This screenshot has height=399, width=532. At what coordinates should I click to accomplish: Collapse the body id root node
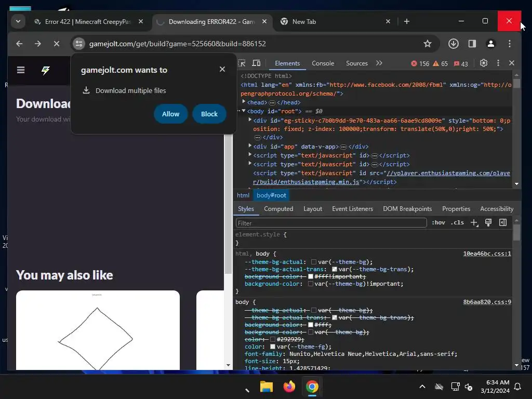pyautogui.click(x=244, y=111)
